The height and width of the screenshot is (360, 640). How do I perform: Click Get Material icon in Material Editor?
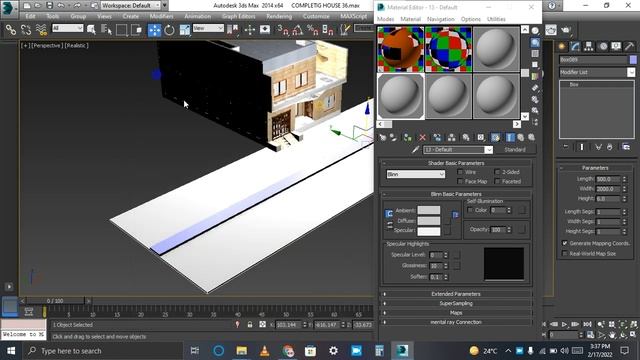point(383,138)
